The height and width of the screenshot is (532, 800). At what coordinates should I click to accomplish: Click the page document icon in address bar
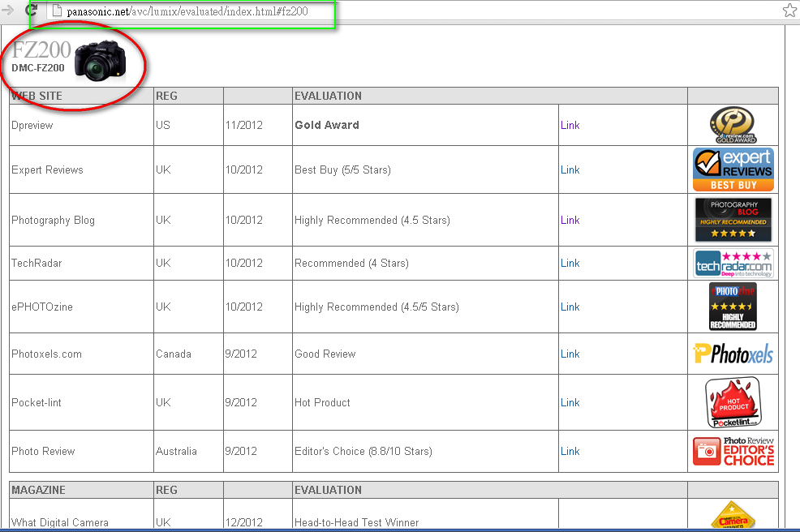click(x=57, y=11)
